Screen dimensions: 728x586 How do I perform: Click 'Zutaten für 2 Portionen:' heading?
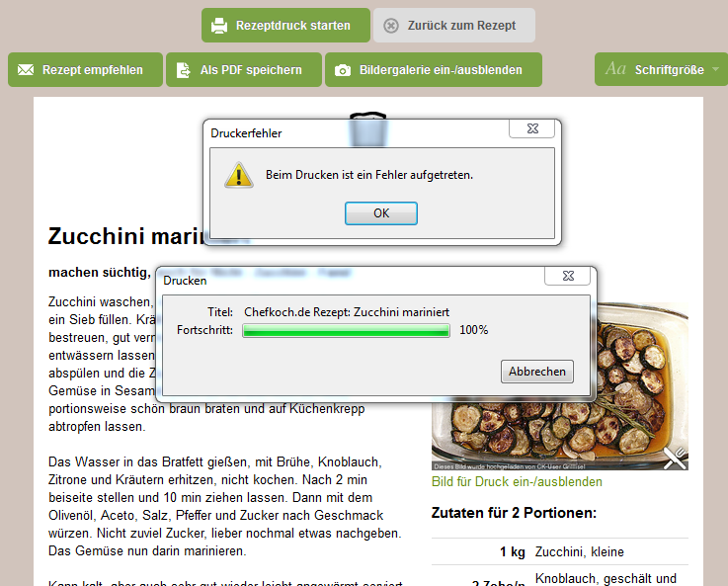point(514,513)
